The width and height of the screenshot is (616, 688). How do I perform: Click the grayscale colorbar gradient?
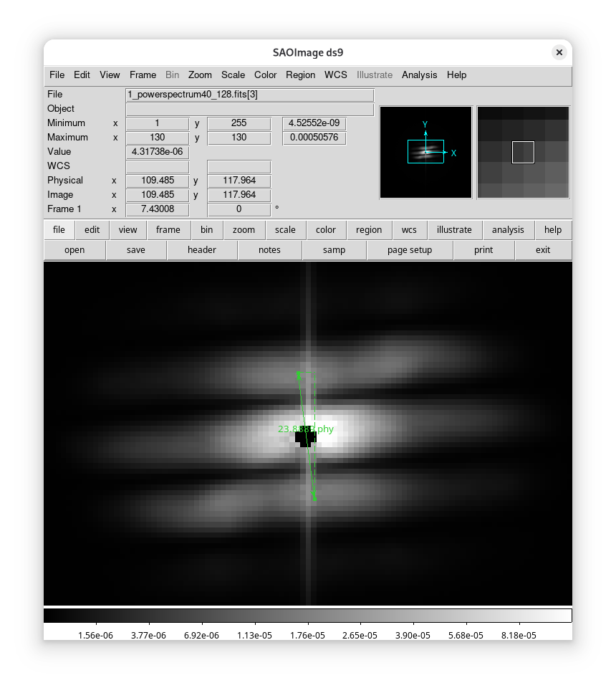point(308,615)
